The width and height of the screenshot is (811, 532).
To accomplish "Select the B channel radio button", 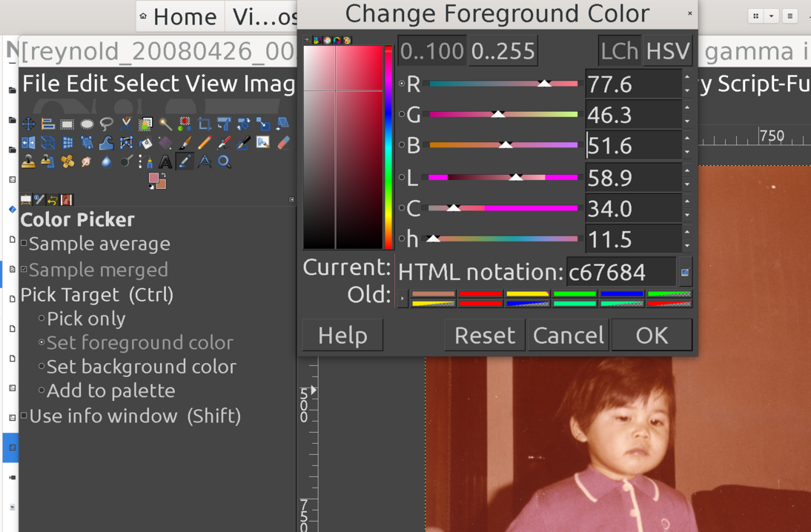I will point(402,145).
